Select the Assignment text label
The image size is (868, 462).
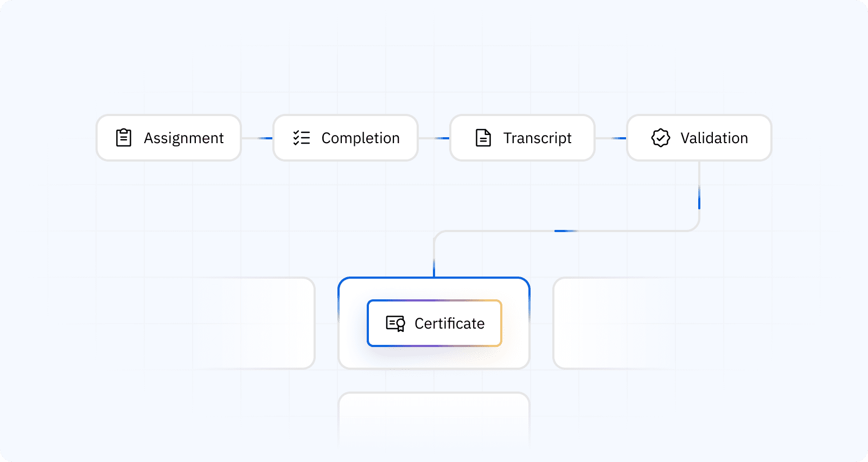coord(183,138)
